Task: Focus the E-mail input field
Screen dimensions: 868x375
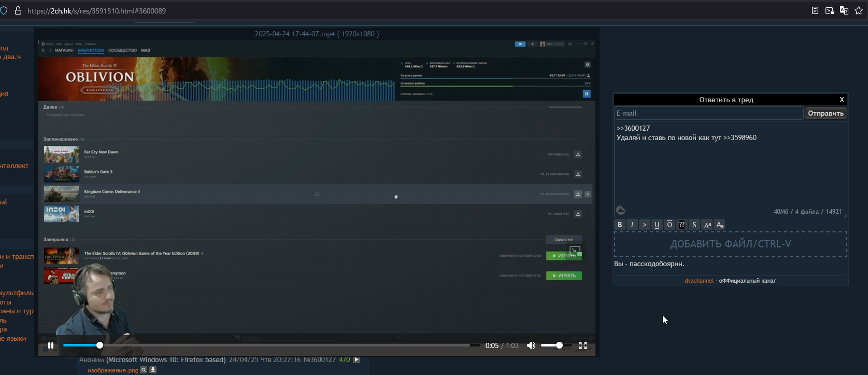Action: 708,113
